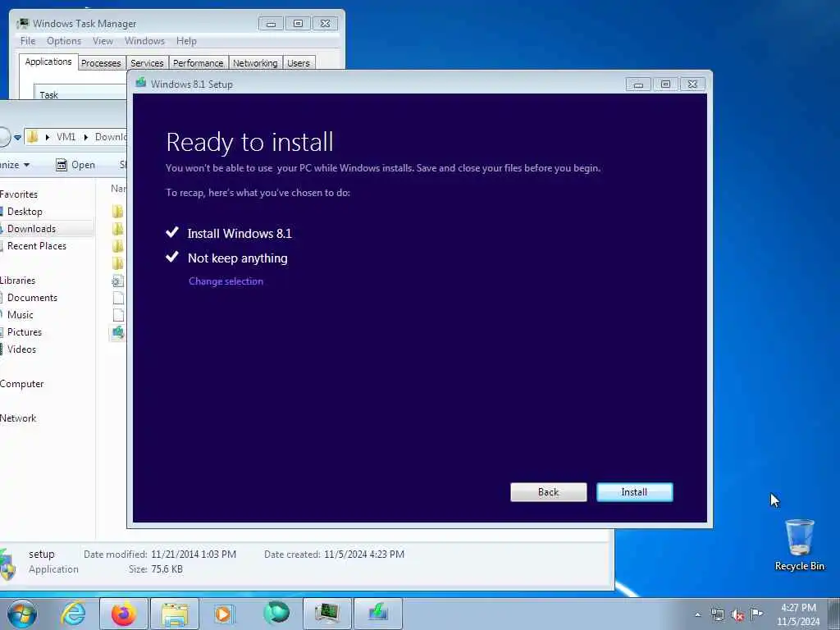
Task: Open the Options menu in Task Manager
Action: 64,41
